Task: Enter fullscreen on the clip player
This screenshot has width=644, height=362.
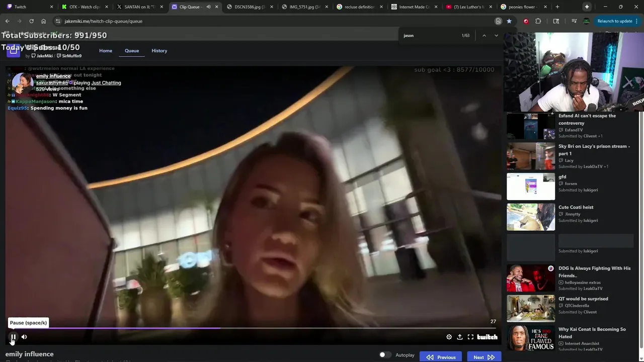Action: (470, 337)
